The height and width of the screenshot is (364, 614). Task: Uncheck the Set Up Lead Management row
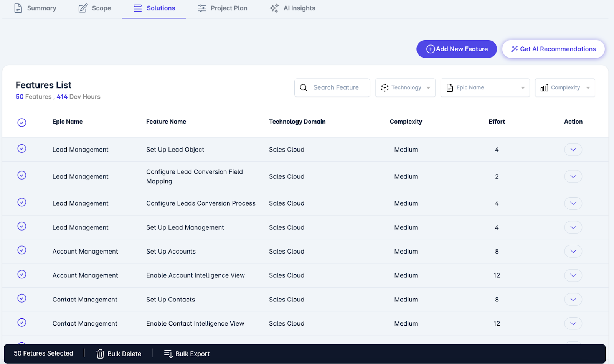[22, 226]
